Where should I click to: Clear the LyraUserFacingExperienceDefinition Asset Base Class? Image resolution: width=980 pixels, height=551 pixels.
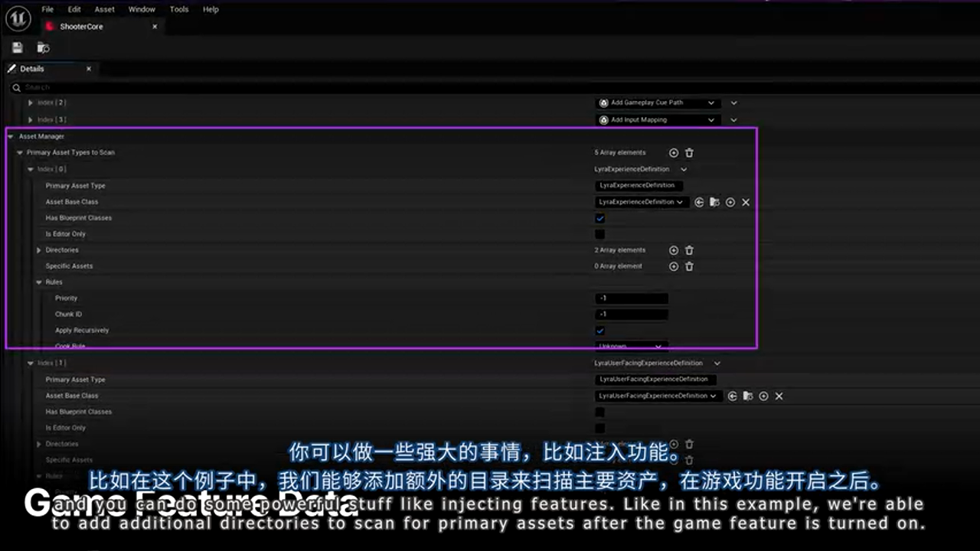pyautogui.click(x=779, y=396)
